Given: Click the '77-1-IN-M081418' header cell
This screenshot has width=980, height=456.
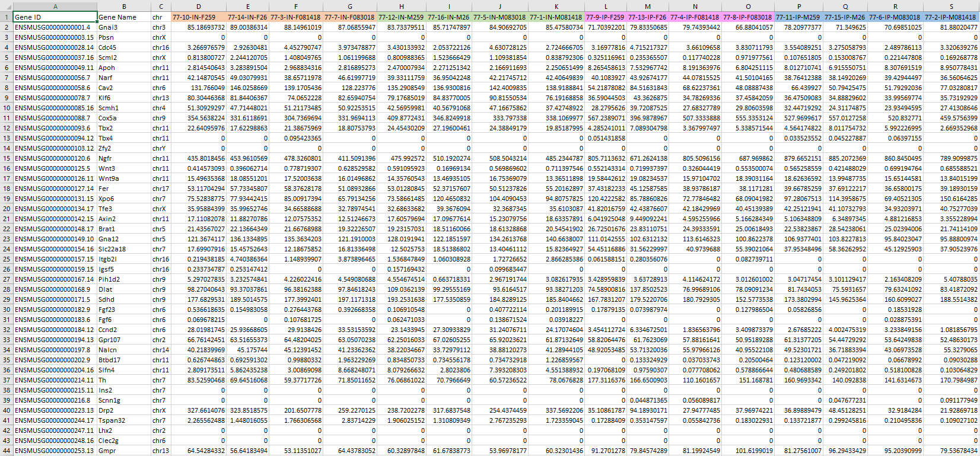Looking at the screenshot, I should click(556, 17).
